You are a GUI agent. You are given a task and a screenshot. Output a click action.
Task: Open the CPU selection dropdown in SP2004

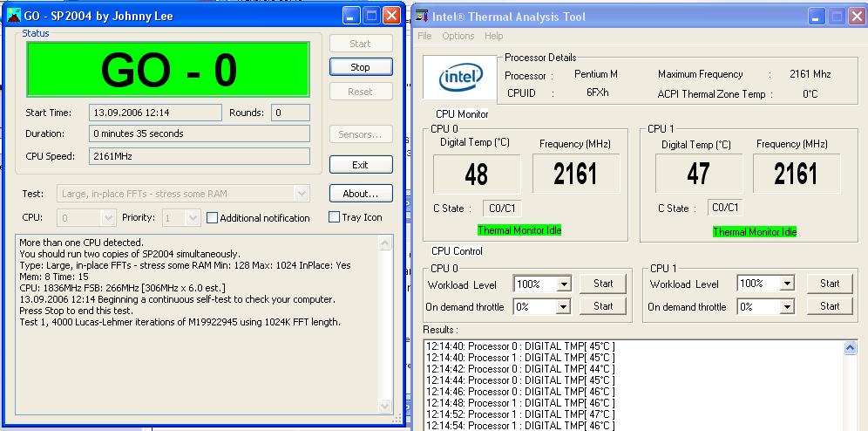point(108,218)
